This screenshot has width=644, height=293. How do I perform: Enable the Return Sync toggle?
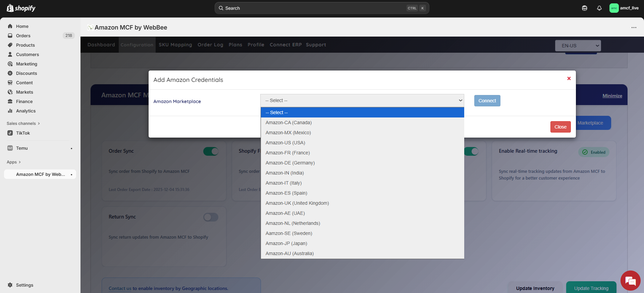[x=211, y=217]
